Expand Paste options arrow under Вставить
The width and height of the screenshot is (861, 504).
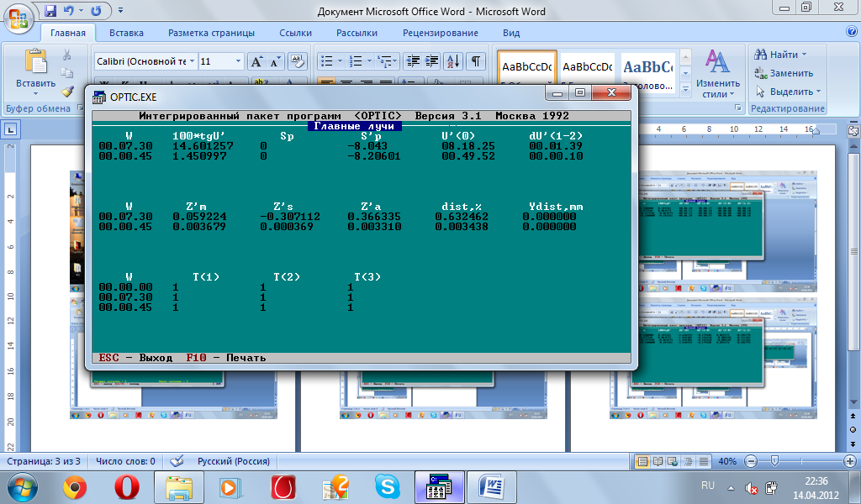[x=35, y=94]
